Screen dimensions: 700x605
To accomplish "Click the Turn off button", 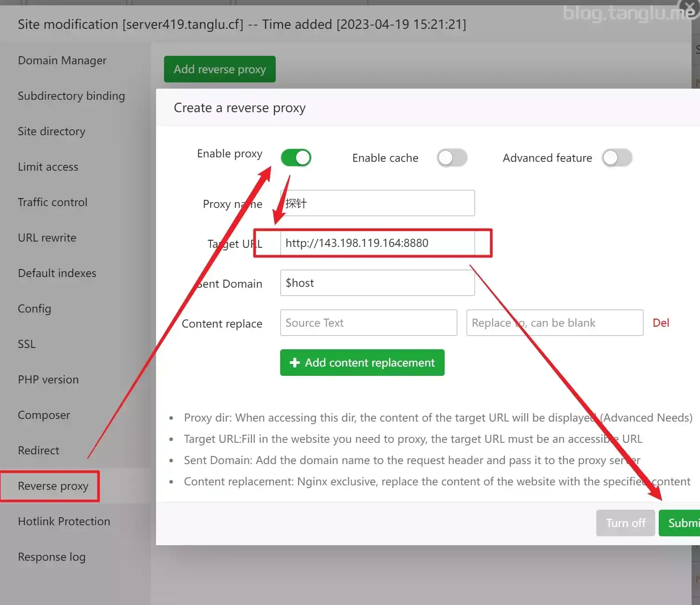I will pos(625,523).
